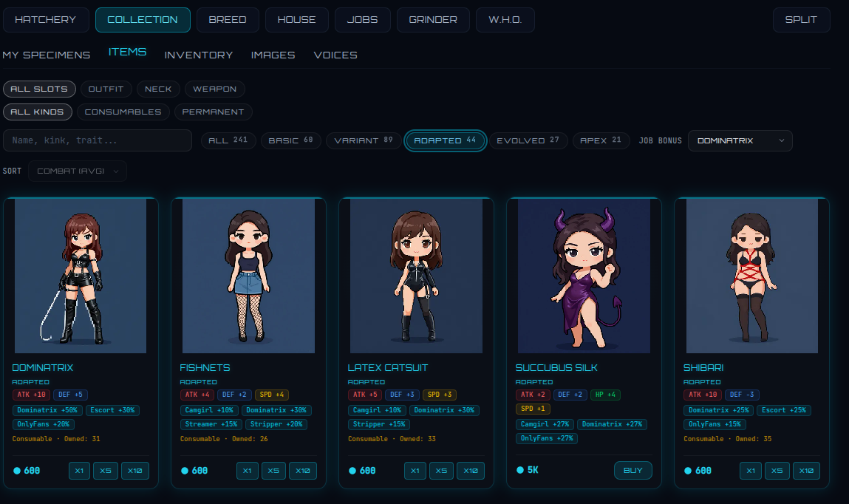
Task: Open the W.H.O. tab
Action: pos(505,20)
